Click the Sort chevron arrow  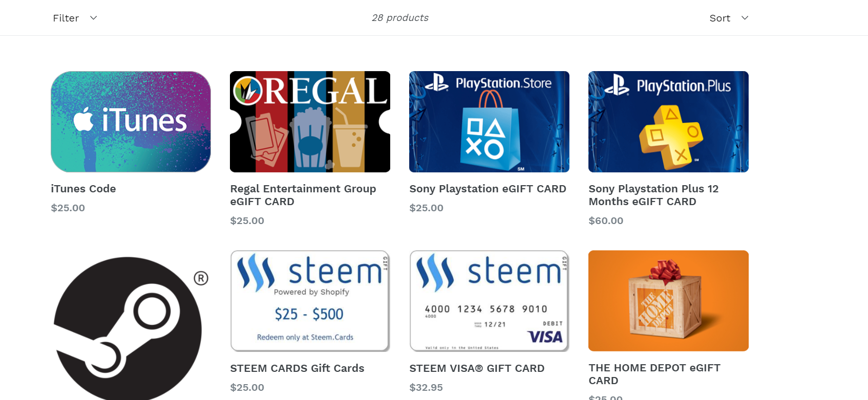[745, 18]
